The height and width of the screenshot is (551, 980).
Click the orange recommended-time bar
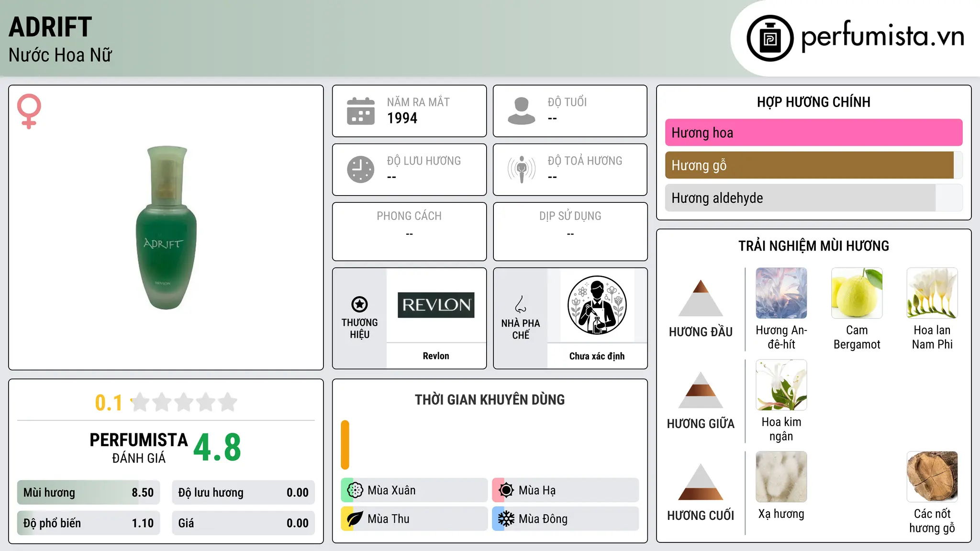tap(345, 445)
